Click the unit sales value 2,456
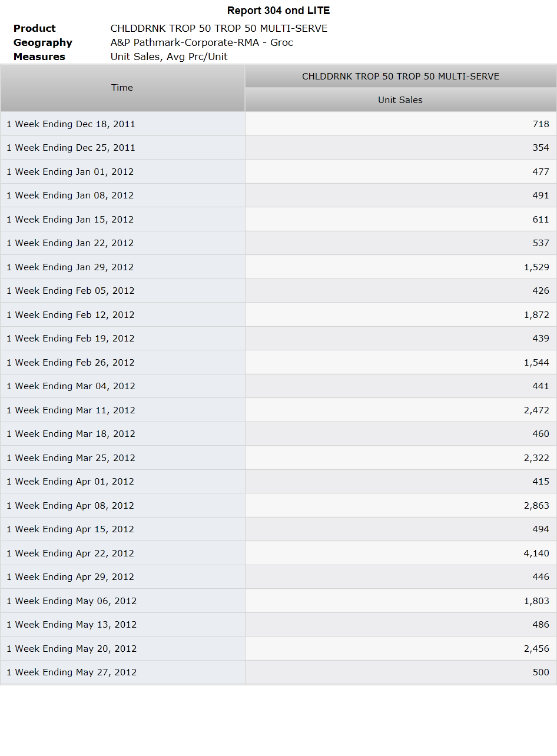Screen dimensions: 557x756 click(536, 649)
